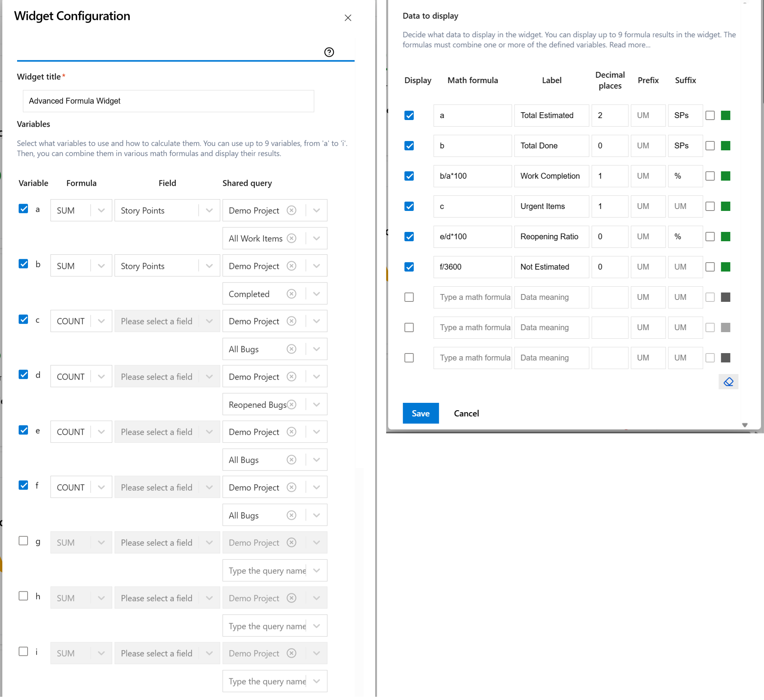
Task: Remove the All Work Items query chip
Action: click(292, 238)
